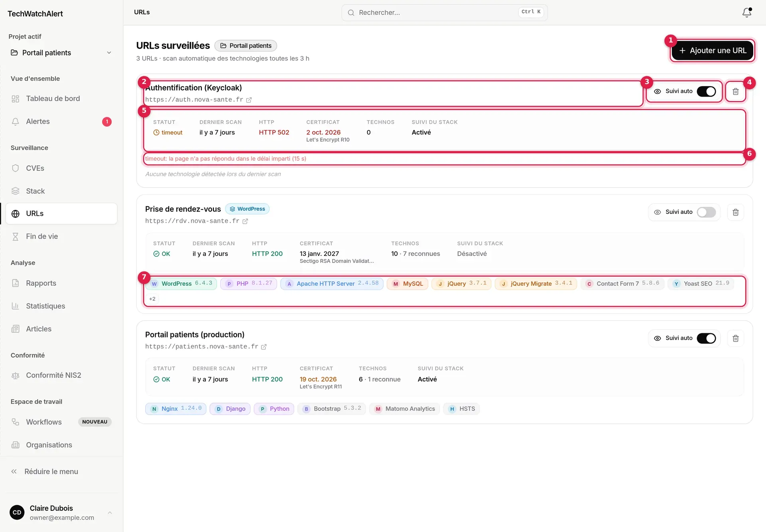Click the search magnifier icon
The image size is (766, 532).
[x=351, y=13]
